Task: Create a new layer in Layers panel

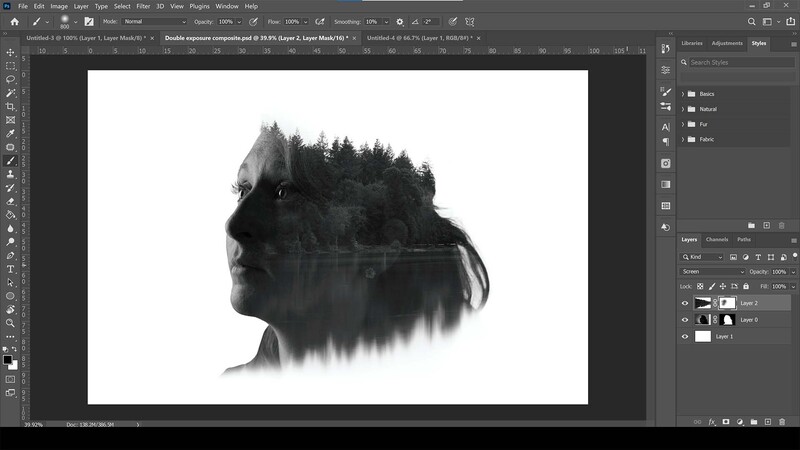Action: point(768,422)
